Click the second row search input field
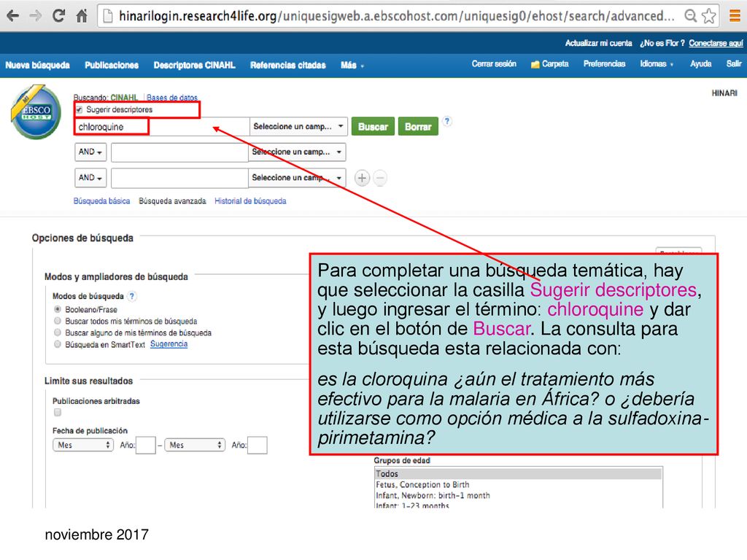The image size is (747, 560). click(179, 152)
